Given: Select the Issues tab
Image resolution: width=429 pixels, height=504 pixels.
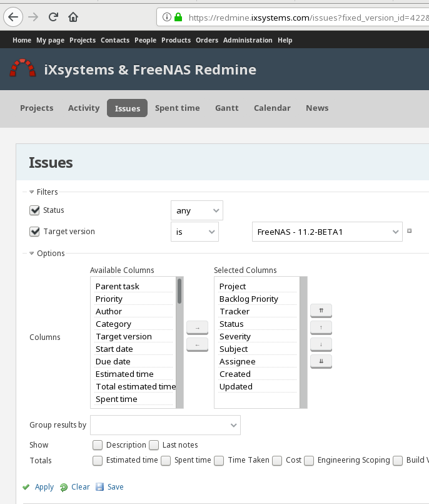Looking at the screenshot, I should 127,108.
